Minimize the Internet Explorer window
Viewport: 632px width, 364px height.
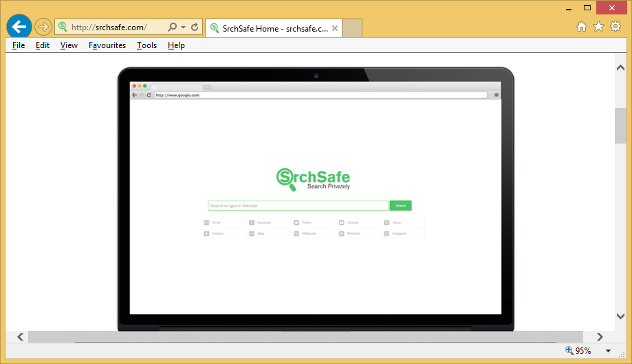pos(569,8)
